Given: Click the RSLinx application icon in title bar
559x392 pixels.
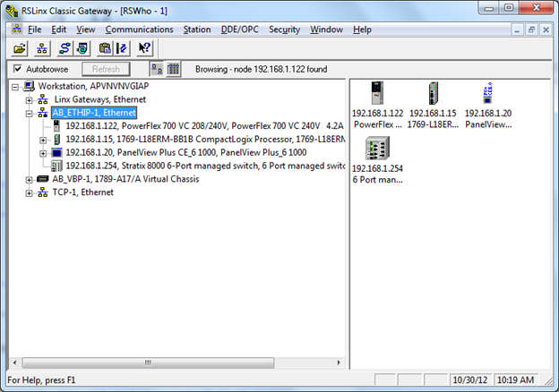Looking at the screenshot, I should [x=12, y=11].
